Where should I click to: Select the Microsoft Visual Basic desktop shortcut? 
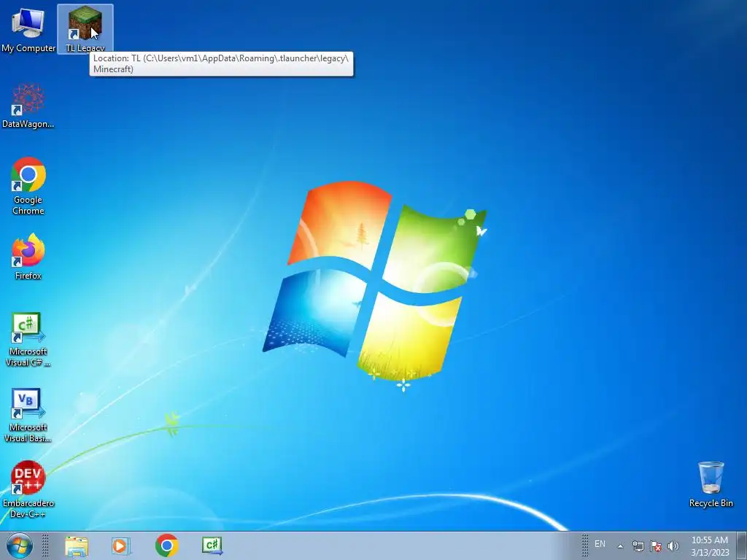pyautogui.click(x=28, y=415)
